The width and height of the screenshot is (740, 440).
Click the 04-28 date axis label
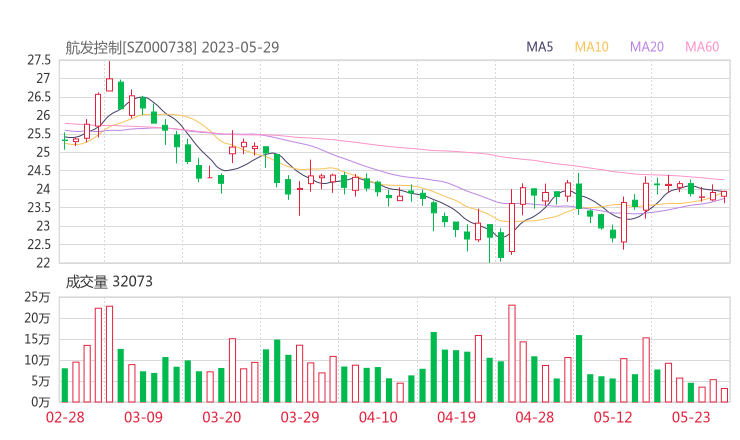point(535,417)
